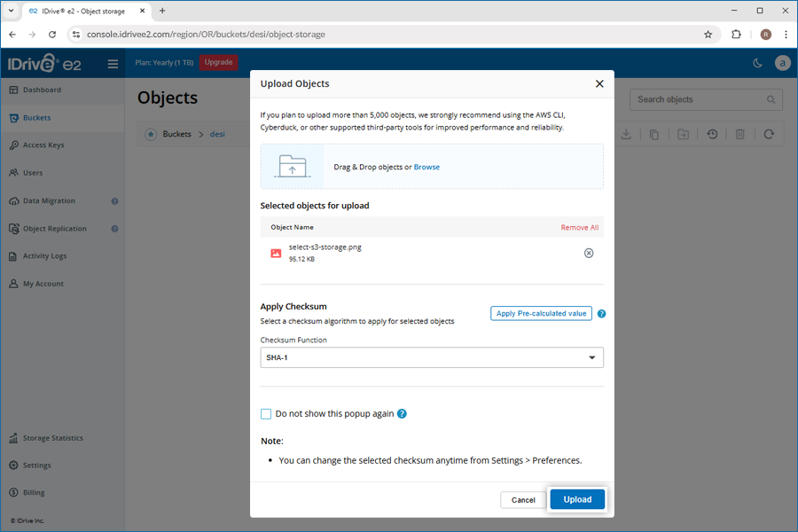
Task: Click help icon next to popup checkbox
Action: pyautogui.click(x=402, y=414)
